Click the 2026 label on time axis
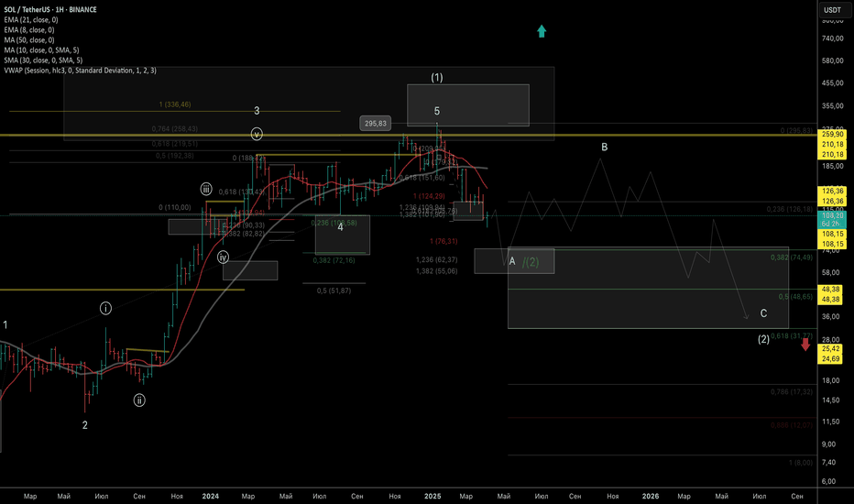 [651, 496]
